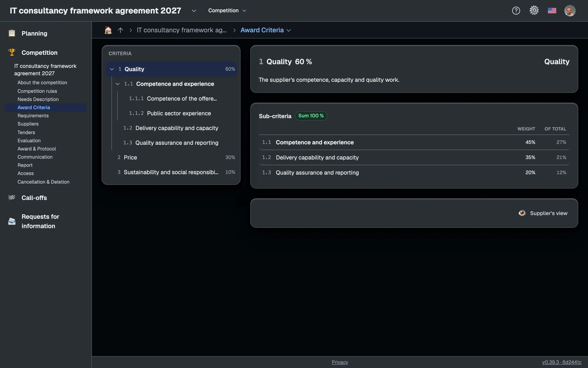Click the Competition trophy icon
The width and height of the screenshot is (588, 368).
point(12,52)
